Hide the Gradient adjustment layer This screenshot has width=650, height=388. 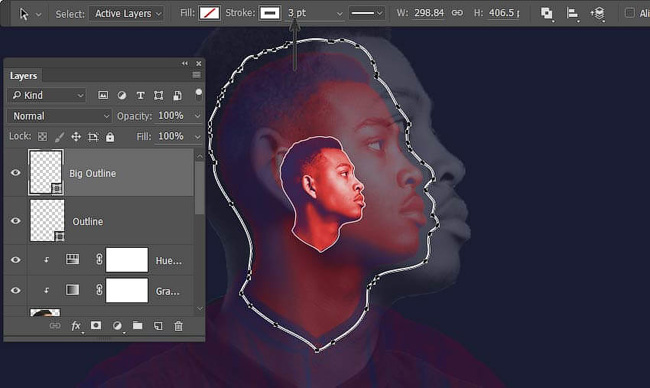[15, 290]
